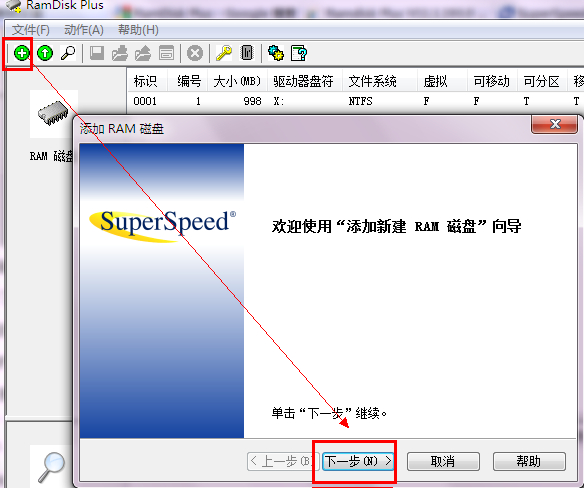Click the drive letter X: cell
Screen dimensions: 584x488
tap(279, 101)
